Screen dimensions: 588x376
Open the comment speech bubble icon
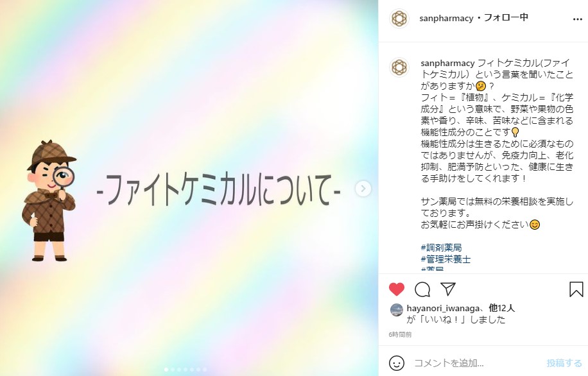pos(422,289)
